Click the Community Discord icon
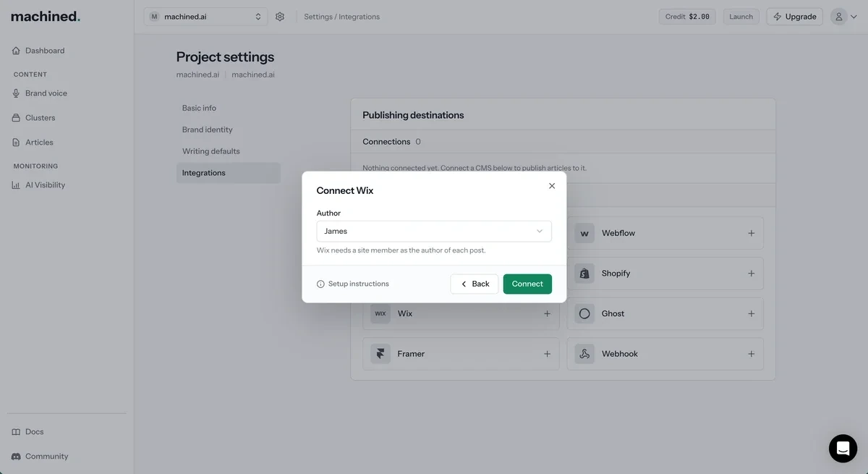The image size is (868, 474). click(x=17, y=457)
